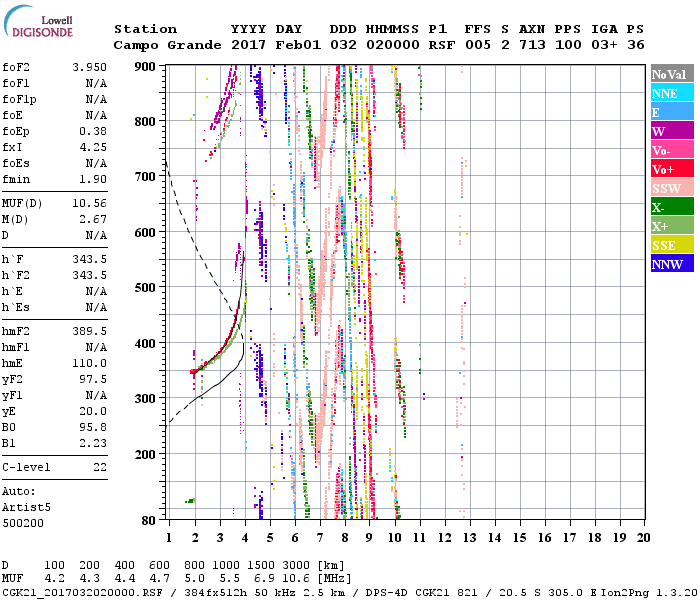Click the MUF(D) value 10.56
The width and height of the screenshot is (700, 600).
point(89,204)
